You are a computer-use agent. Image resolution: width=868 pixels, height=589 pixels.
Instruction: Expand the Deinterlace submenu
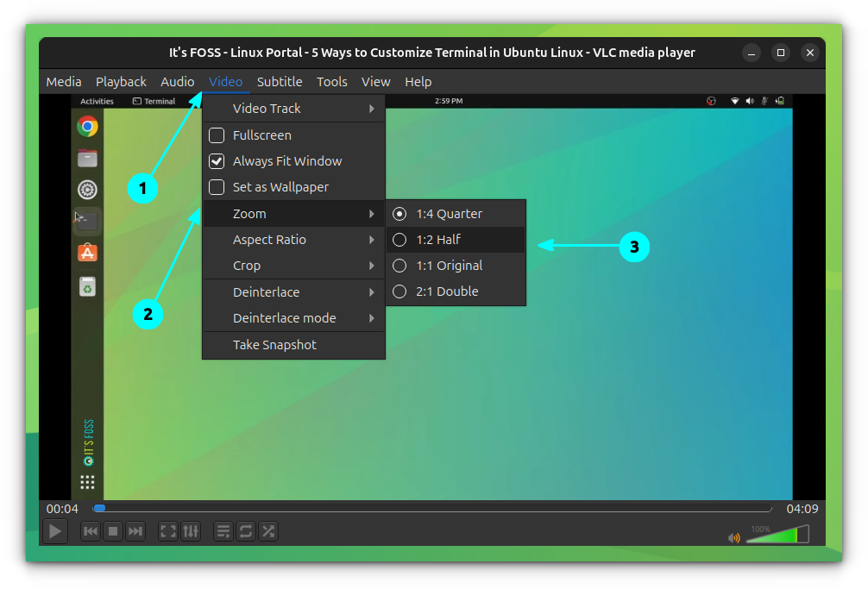[293, 292]
